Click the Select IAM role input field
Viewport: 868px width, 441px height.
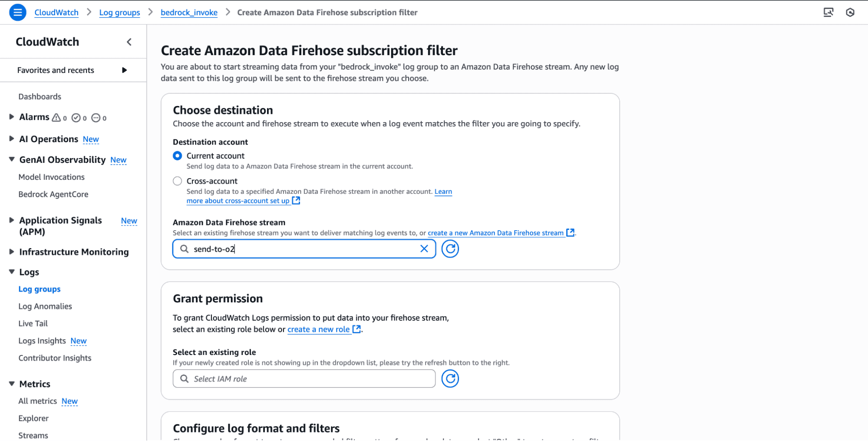pos(304,378)
